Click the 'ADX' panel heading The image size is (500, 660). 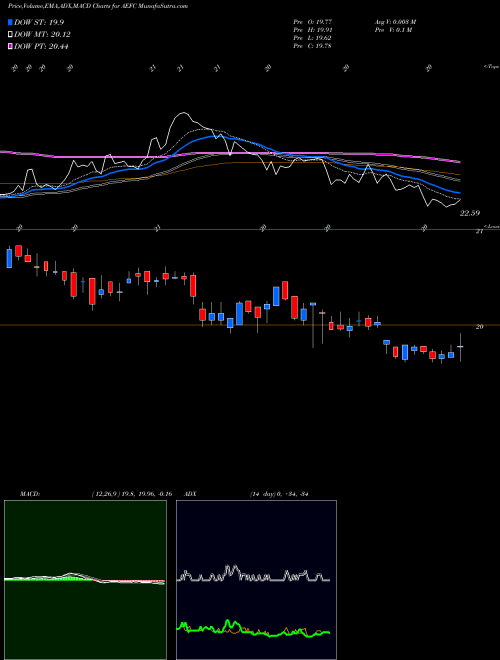191,494
